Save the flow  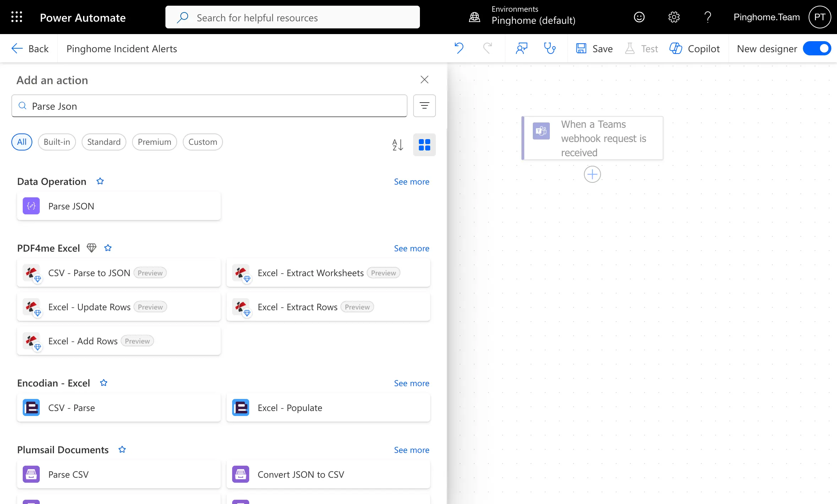pyautogui.click(x=595, y=48)
